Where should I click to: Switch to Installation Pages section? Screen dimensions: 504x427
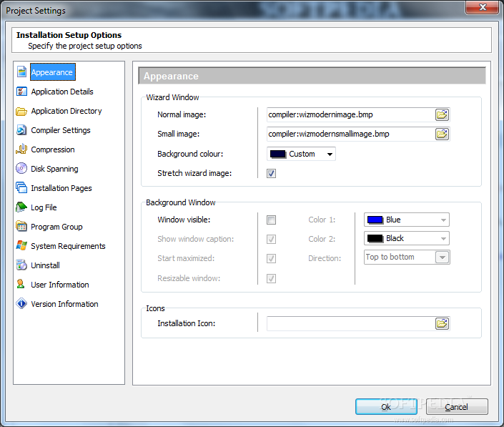pyautogui.click(x=61, y=188)
